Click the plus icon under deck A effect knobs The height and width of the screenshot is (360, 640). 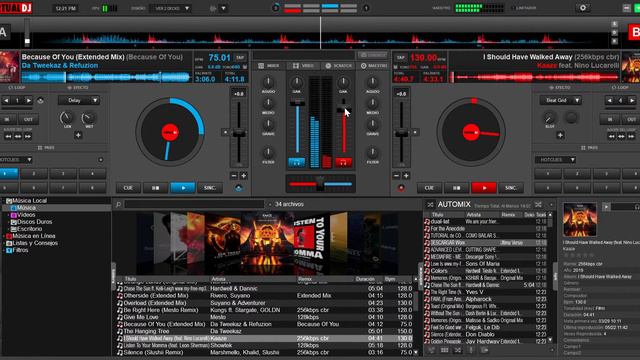pos(78,135)
